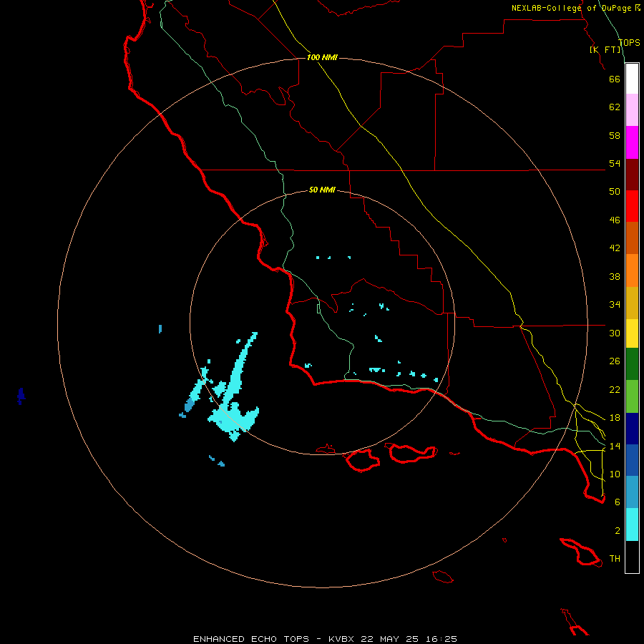Screen dimensions: 644x644
Task: Click the "22 MAY 25" date in the caption
Action: click(389, 639)
